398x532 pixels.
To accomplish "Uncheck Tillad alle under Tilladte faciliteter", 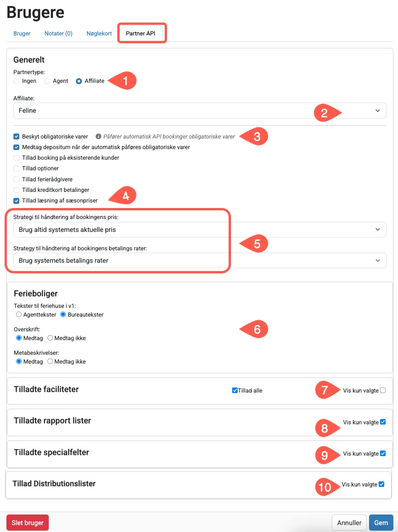I will pos(234,390).
